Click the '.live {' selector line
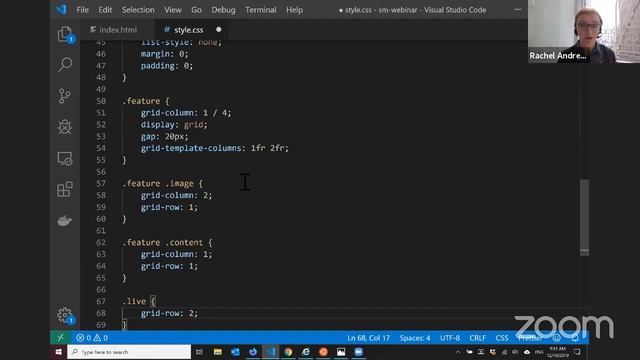640x360 pixels. 139,301
